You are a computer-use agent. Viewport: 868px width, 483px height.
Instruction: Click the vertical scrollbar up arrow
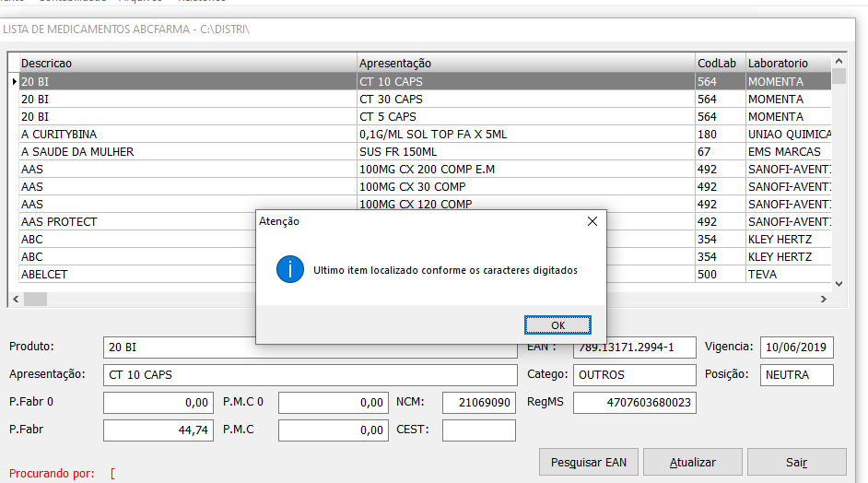click(839, 61)
